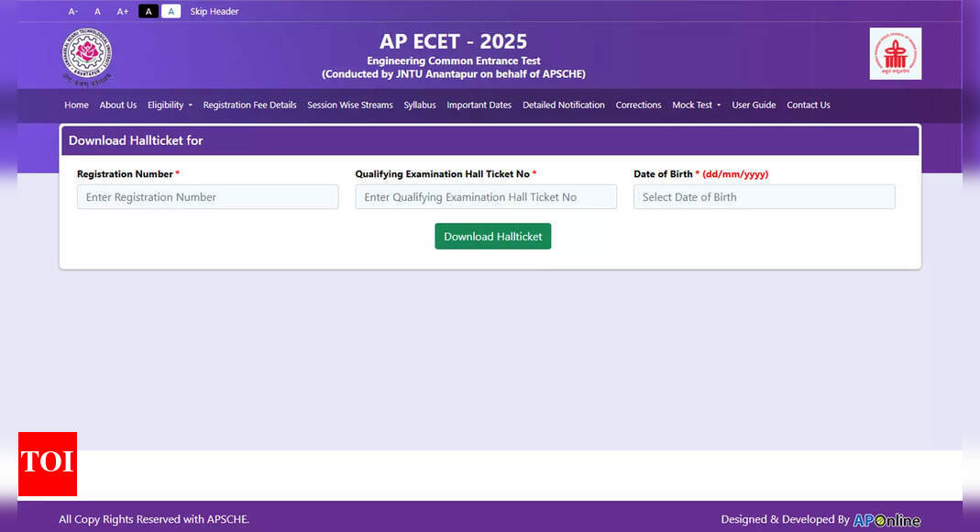
Task: Expand the Eligibility dropdown menu
Action: coord(170,105)
